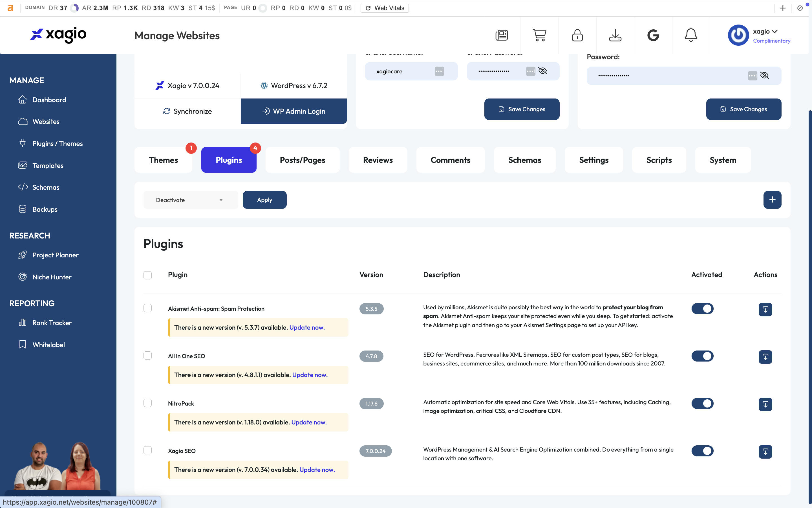Open Project Planner in sidebar
The height and width of the screenshot is (508, 812).
(48, 255)
